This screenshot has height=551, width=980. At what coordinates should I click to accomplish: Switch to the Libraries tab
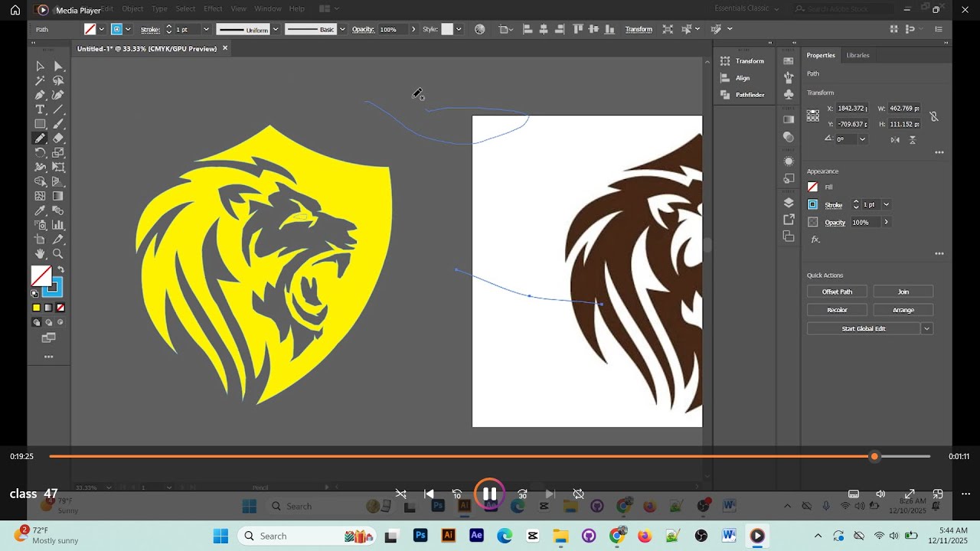coord(857,55)
